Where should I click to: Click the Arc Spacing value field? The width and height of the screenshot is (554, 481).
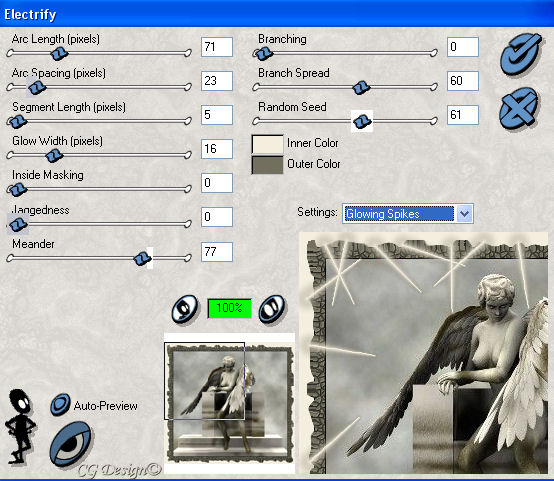(x=217, y=81)
